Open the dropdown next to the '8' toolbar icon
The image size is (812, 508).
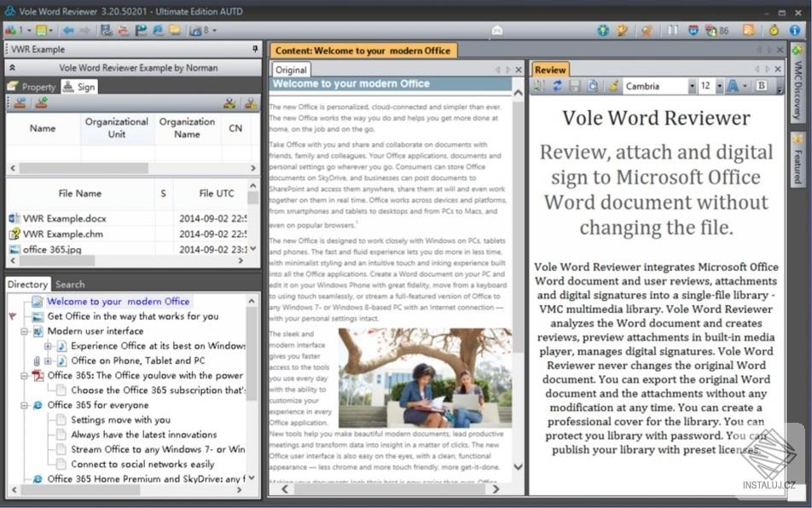[x=214, y=31]
